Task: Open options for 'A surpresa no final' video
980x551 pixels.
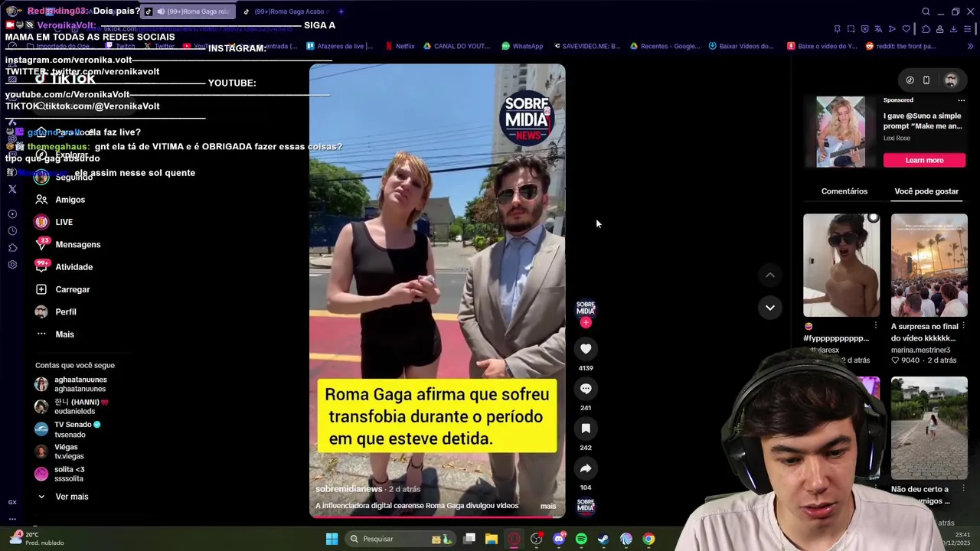Action: (x=963, y=326)
